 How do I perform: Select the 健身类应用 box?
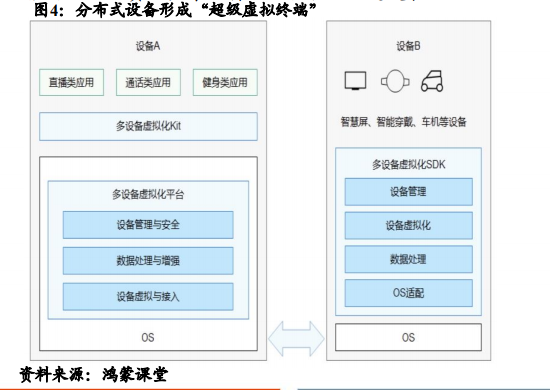(x=225, y=82)
